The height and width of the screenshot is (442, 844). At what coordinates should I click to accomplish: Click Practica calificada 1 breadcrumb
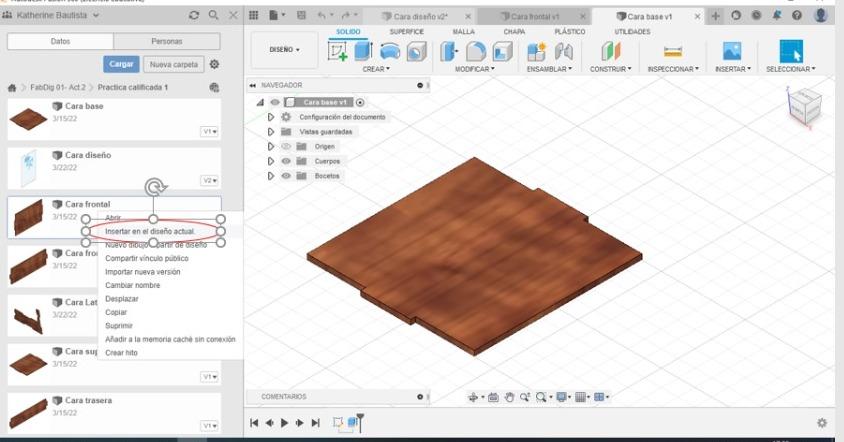(132, 87)
